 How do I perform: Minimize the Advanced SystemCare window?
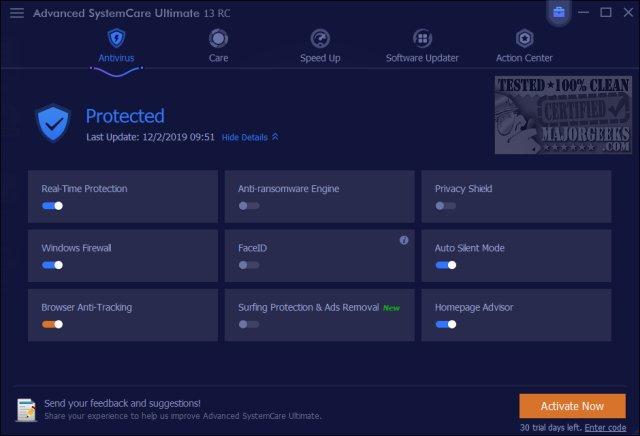point(583,12)
